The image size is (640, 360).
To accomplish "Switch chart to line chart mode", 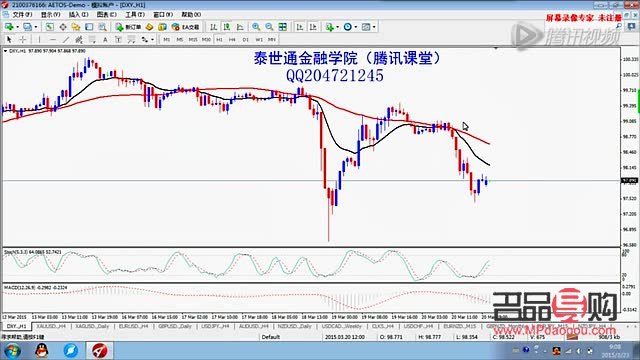I will (240, 27).
